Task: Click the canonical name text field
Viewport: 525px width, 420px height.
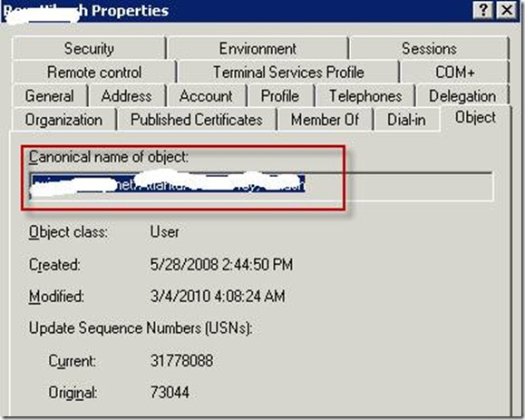Action: tap(261, 186)
